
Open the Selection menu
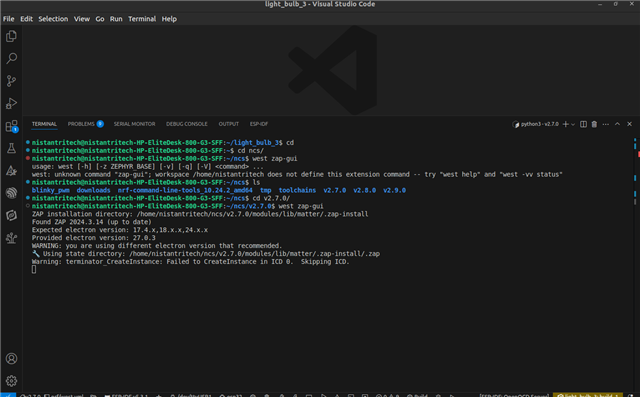coord(53,19)
